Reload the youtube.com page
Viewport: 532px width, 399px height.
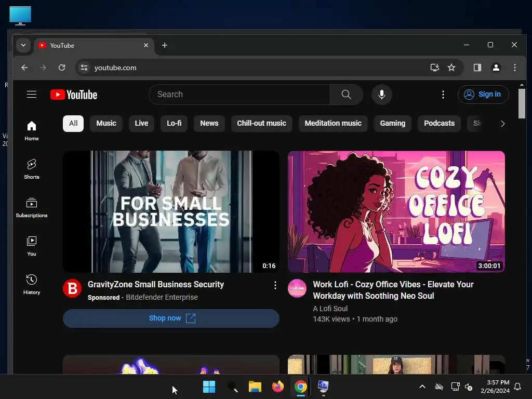click(x=62, y=68)
